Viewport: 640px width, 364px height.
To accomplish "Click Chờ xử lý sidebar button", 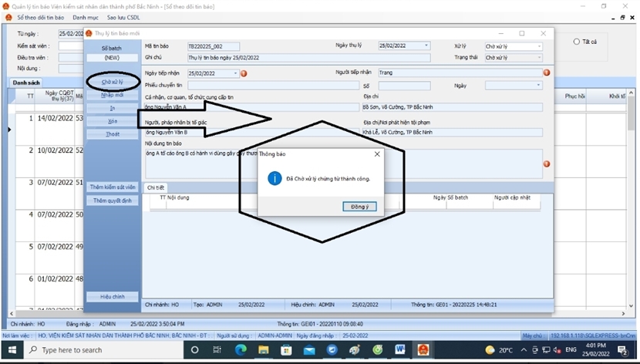I will 113,82.
